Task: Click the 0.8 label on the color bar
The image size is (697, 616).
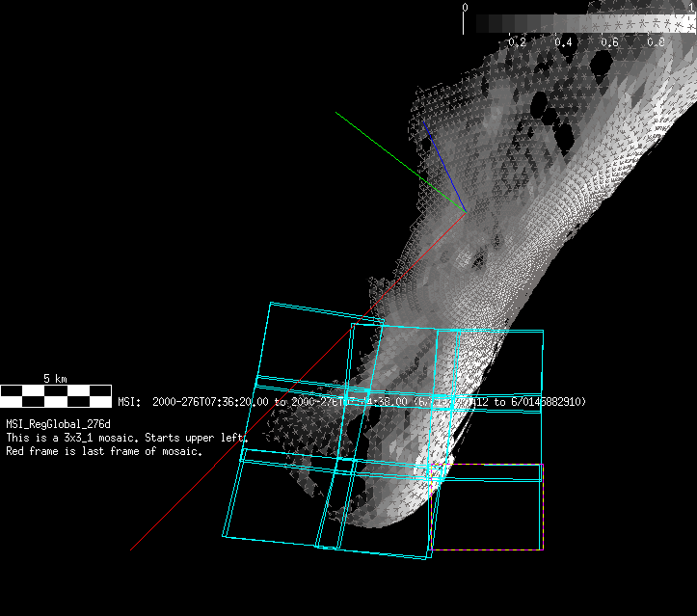Action: pyautogui.click(x=657, y=42)
